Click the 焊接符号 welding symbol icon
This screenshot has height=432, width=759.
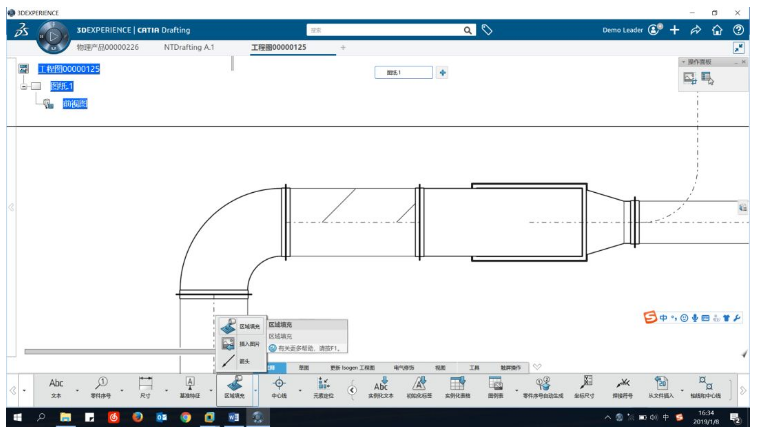[622, 388]
